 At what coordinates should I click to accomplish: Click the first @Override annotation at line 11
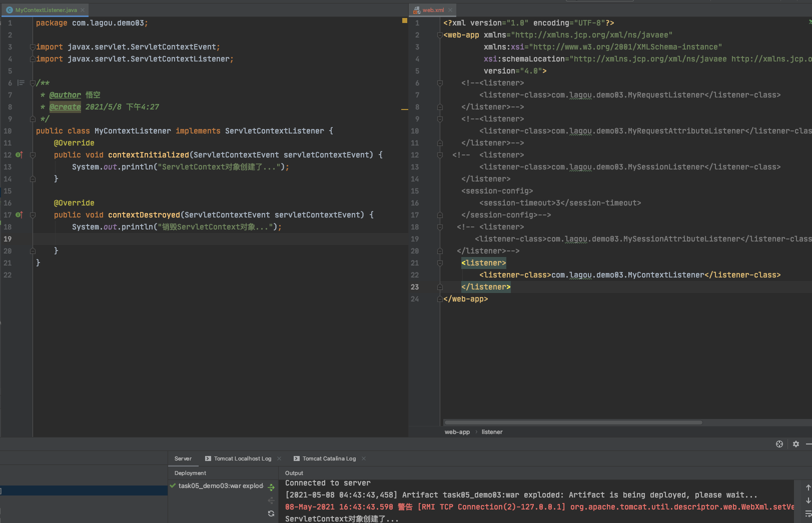[74, 143]
